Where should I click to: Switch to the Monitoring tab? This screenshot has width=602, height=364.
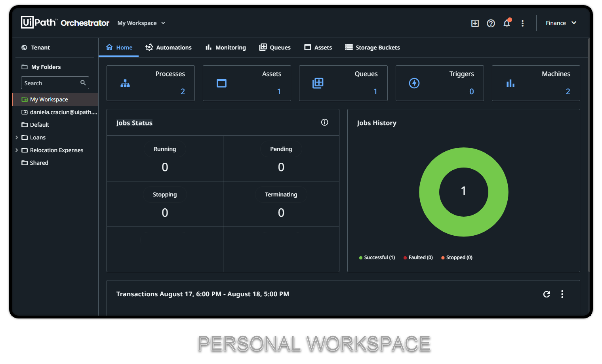(226, 48)
